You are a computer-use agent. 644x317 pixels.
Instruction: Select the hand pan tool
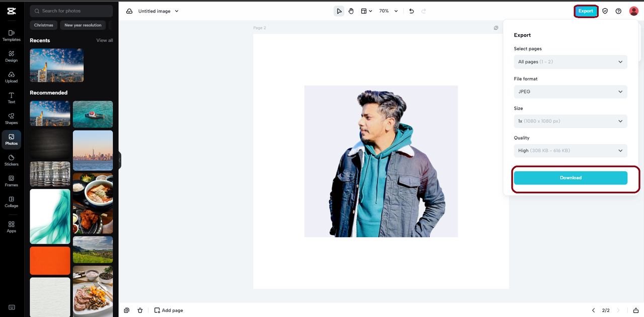351,11
